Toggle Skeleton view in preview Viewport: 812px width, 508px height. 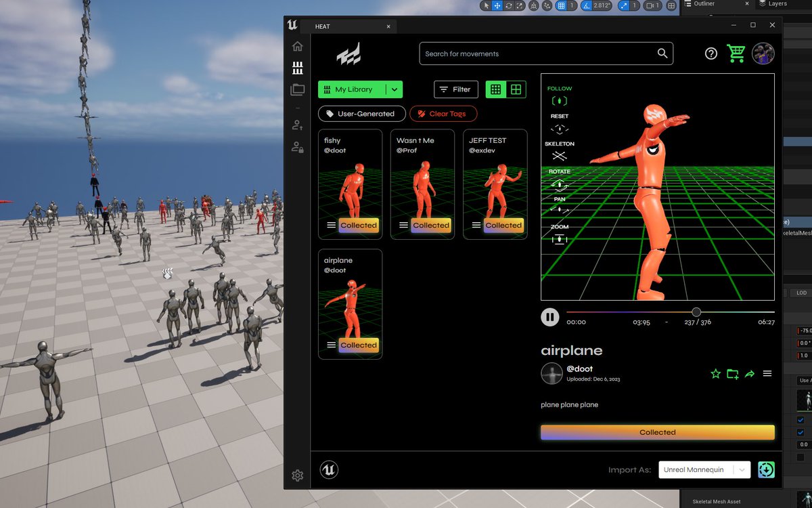tap(560, 151)
